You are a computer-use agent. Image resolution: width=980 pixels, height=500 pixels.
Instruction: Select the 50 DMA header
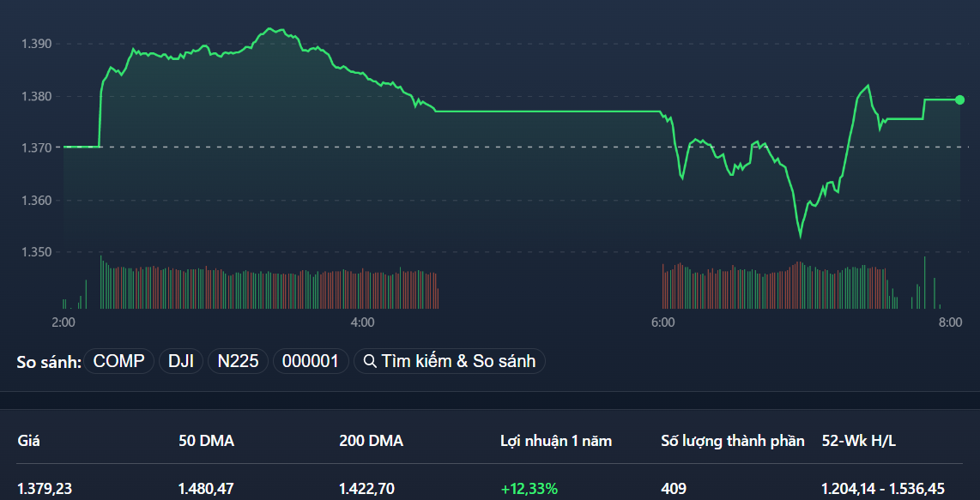pyautogui.click(x=206, y=441)
